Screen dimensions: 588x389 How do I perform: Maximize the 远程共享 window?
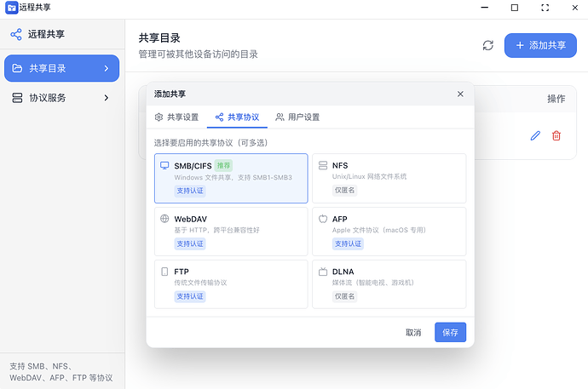(515, 8)
